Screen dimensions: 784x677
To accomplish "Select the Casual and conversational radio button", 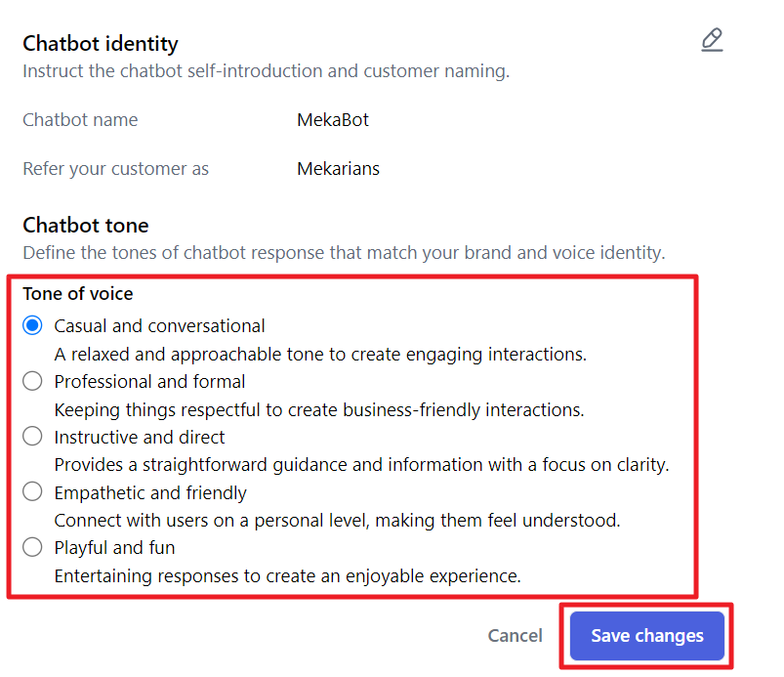I will tap(32, 325).
